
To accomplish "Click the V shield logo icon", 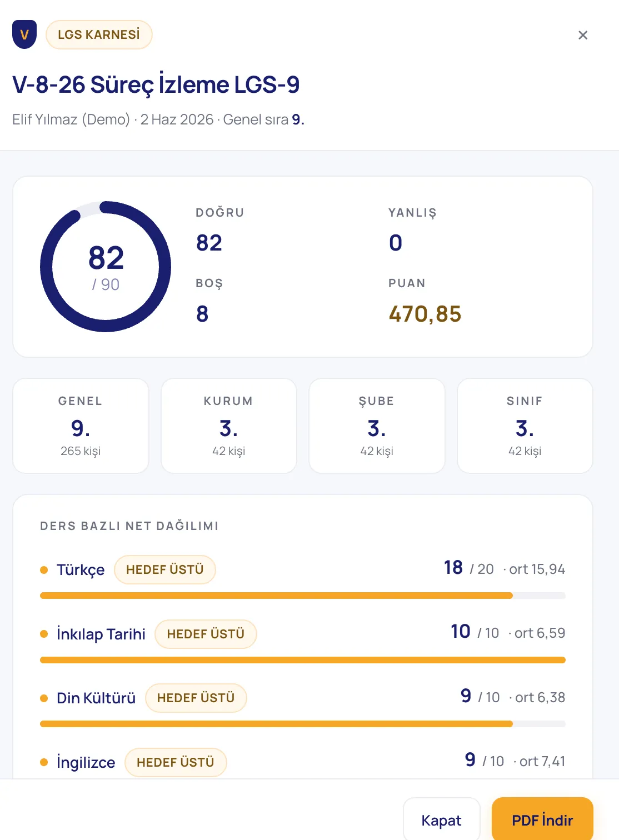I will (24, 34).
